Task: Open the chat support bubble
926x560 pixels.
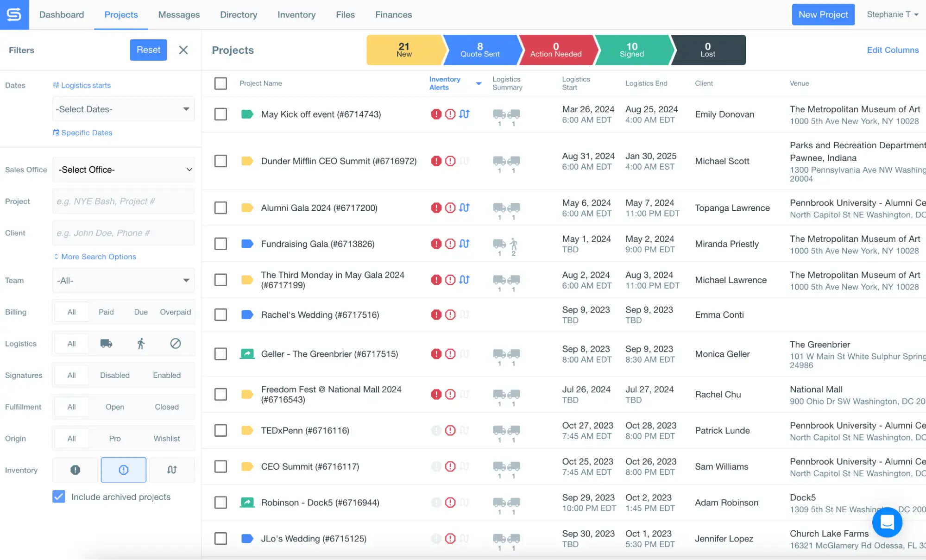Action: [x=887, y=522]
